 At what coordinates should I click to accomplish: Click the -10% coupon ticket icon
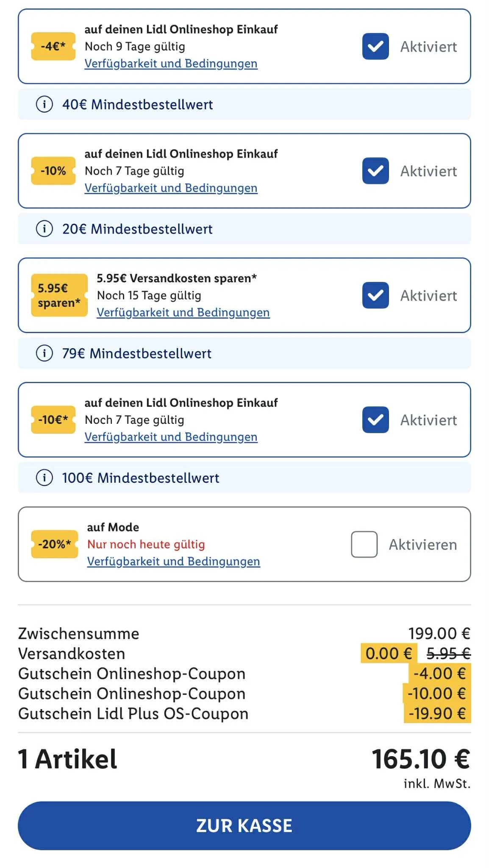point(53,171)
